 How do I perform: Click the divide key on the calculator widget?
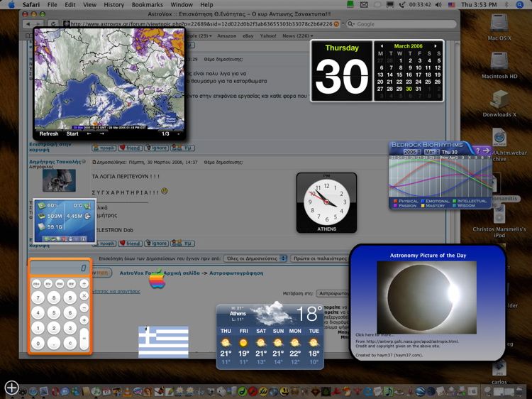[x=84, y=283]
